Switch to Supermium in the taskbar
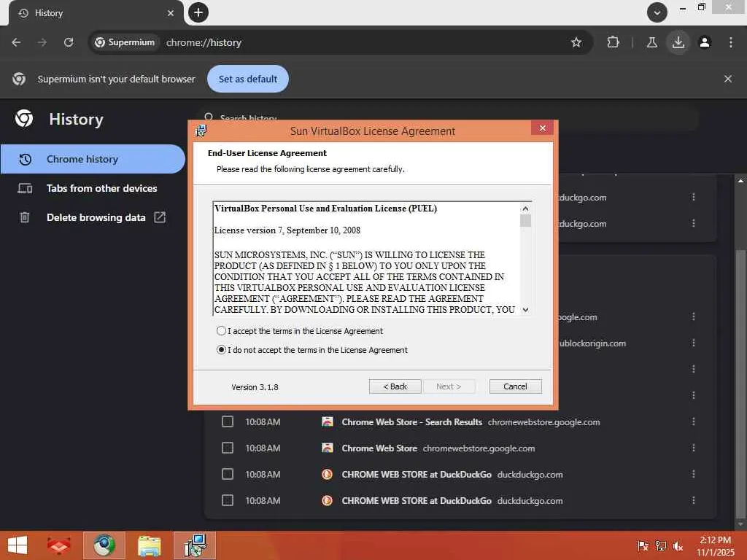 point(104,545)
